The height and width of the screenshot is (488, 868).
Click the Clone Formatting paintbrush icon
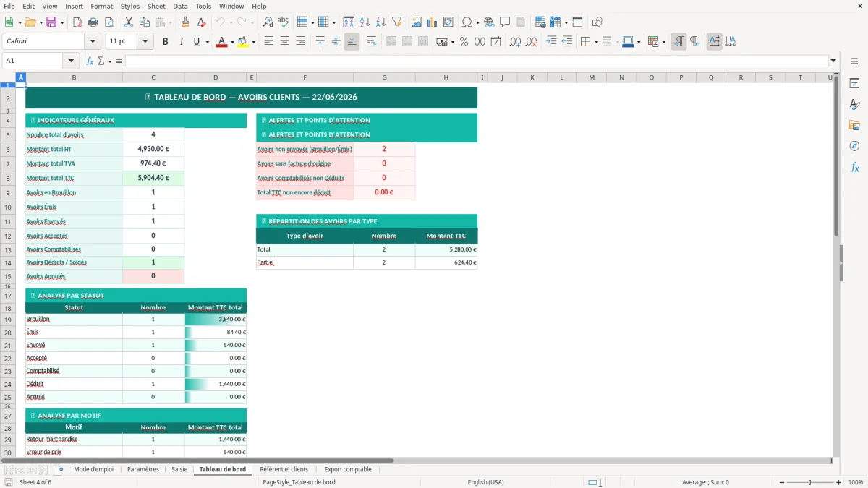pyautogui.click(x=186, y=22)
